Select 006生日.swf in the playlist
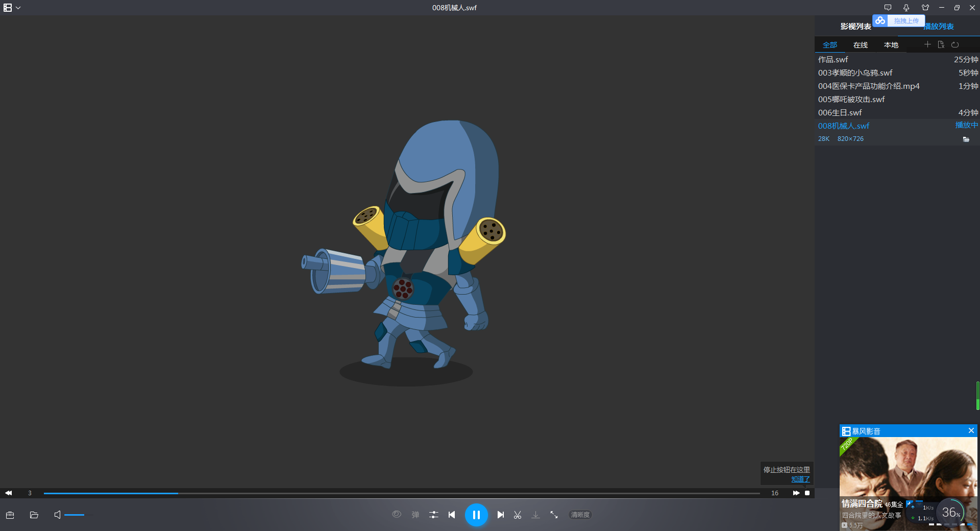Screen dimensions: 980x531 click(898, 112)
